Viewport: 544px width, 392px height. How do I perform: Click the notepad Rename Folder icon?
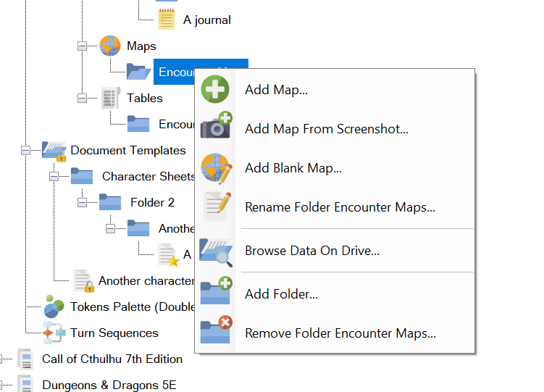coord(215,207)
